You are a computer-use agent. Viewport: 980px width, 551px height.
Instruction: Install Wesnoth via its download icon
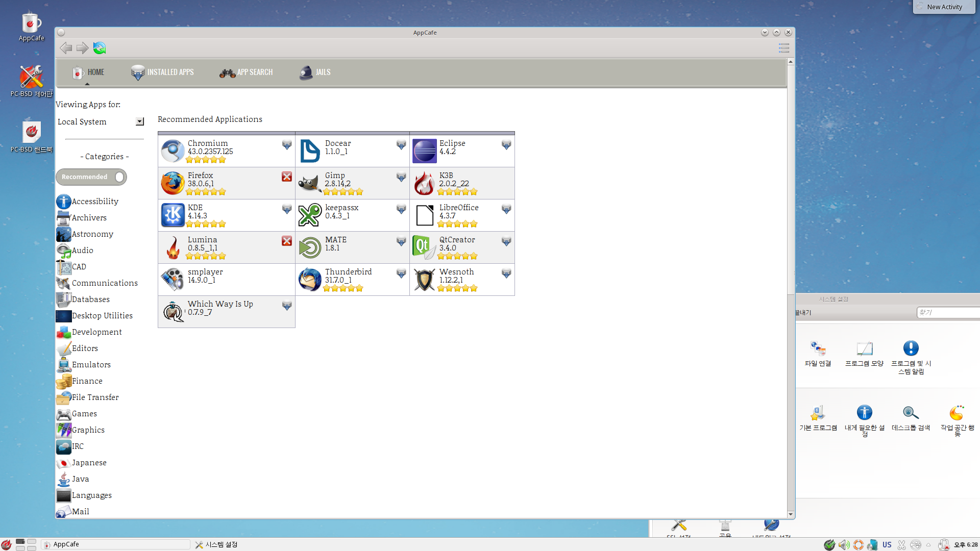(x=506, y=273)
